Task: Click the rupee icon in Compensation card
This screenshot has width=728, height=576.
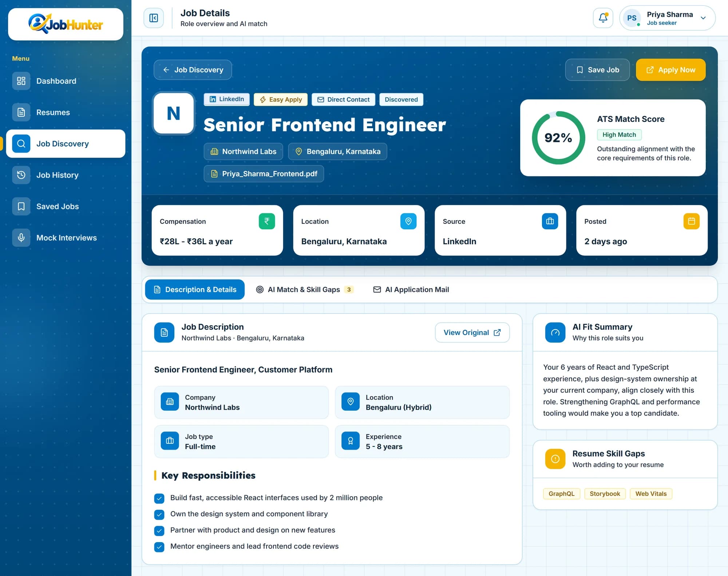Action: coord(267,221)
